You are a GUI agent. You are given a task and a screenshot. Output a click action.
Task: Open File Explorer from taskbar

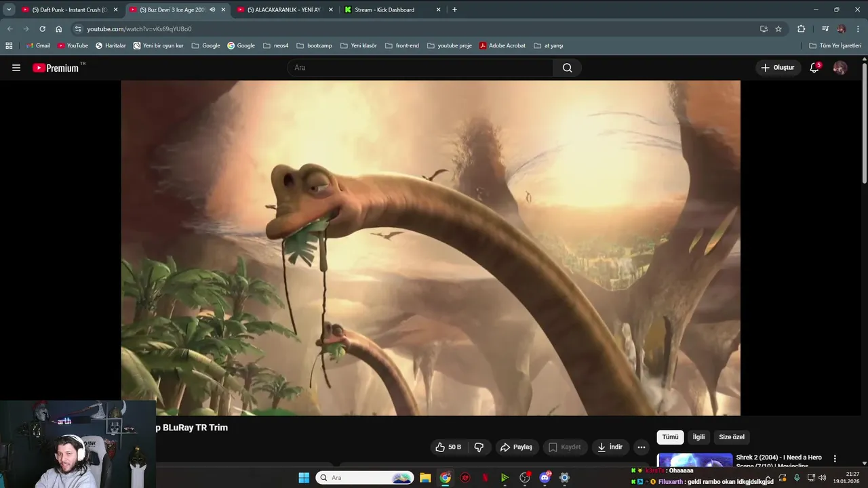tap(425, 478)
